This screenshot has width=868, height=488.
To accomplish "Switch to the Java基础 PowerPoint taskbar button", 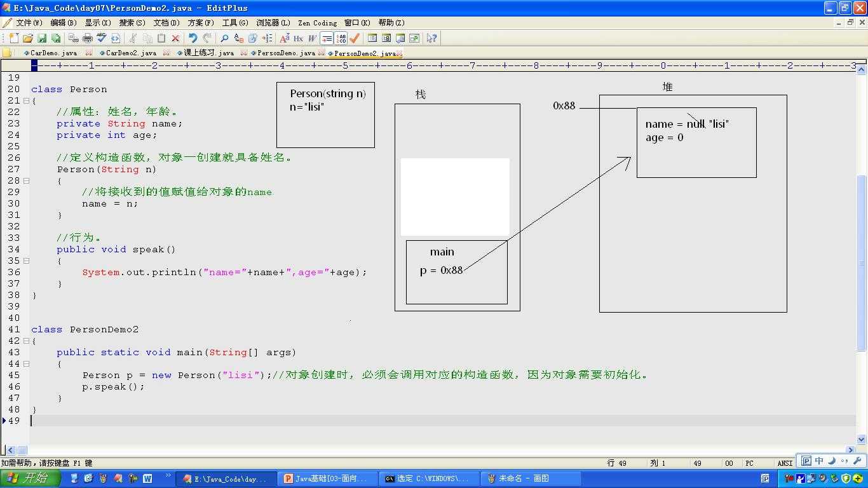I will click(x=327, y=478).
